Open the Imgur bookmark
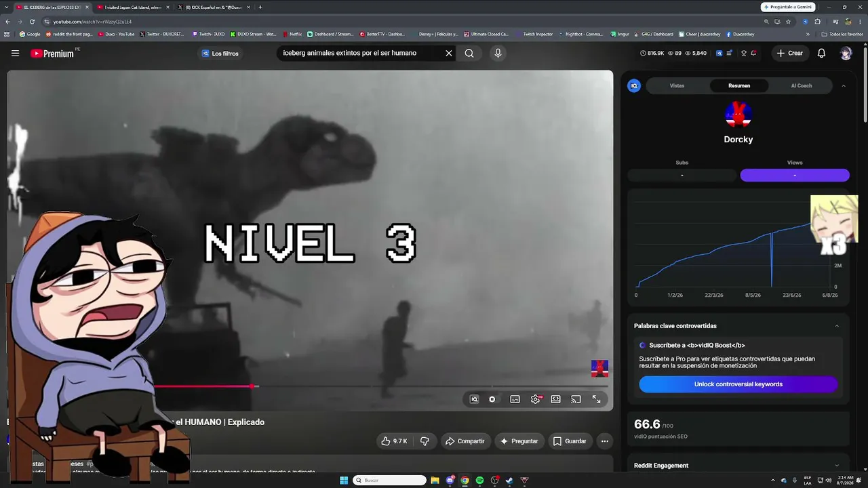Image resolution: width=868 pixels, height=488 pixels. coord(620,34)
